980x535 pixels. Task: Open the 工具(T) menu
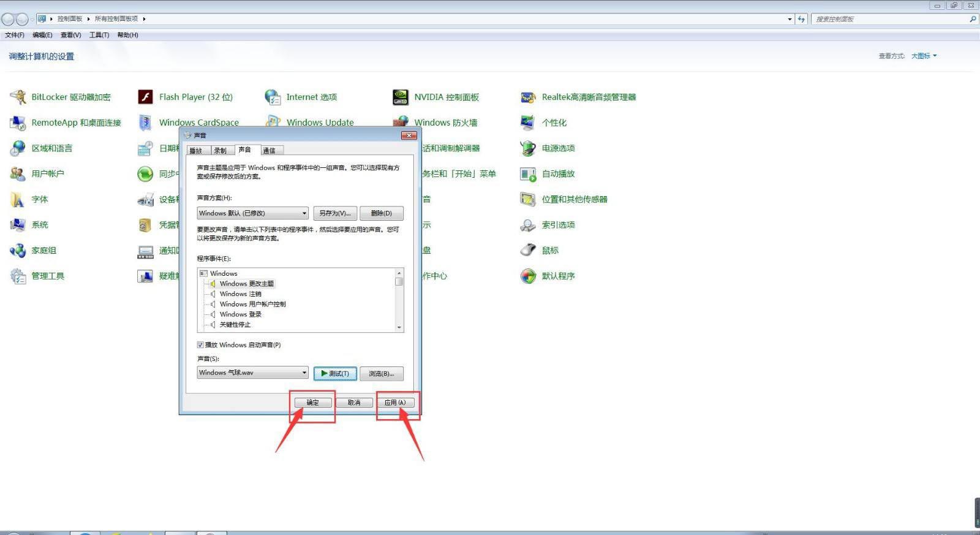[x=99, y=35]
